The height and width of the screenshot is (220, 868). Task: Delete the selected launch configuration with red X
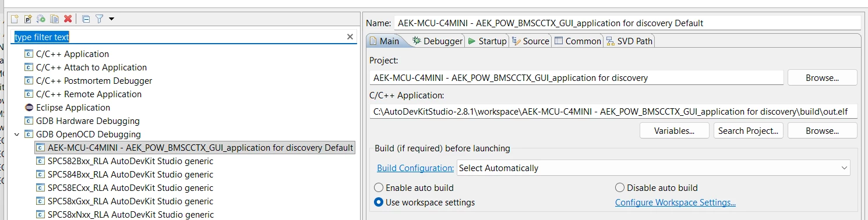point(68,19)
